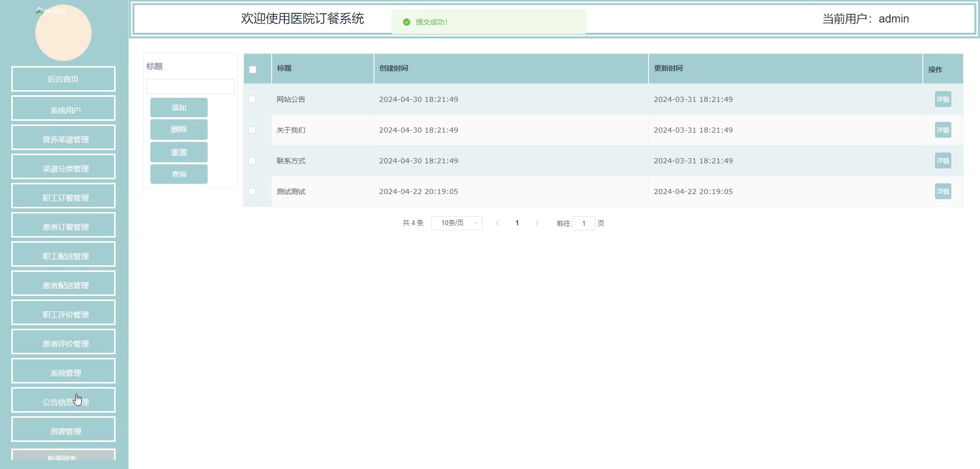The height and width of the screenshot is (469, 980).
Task: Open 详情 for the 关于我们 row
Action: [x=943, y=130]
